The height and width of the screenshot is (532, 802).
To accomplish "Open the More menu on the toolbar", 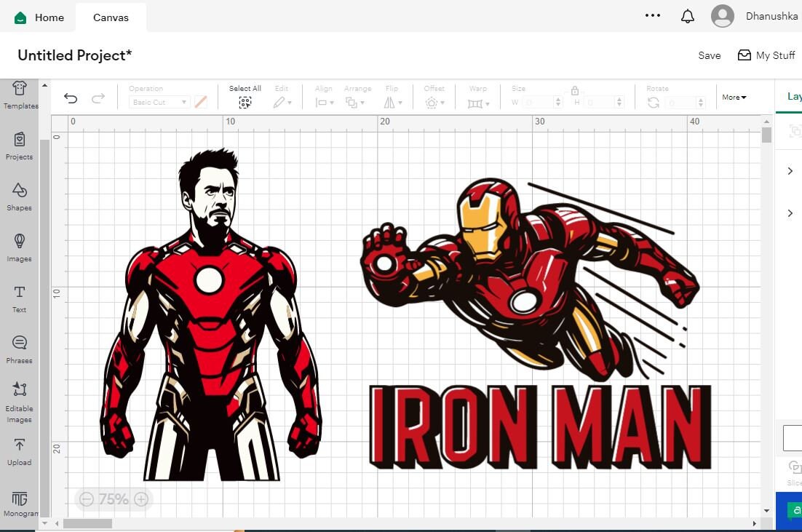I will click(734, 97).
